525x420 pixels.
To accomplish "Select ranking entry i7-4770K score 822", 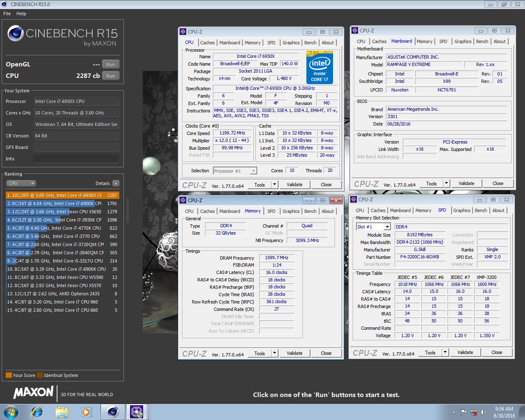I will point(62,228).
